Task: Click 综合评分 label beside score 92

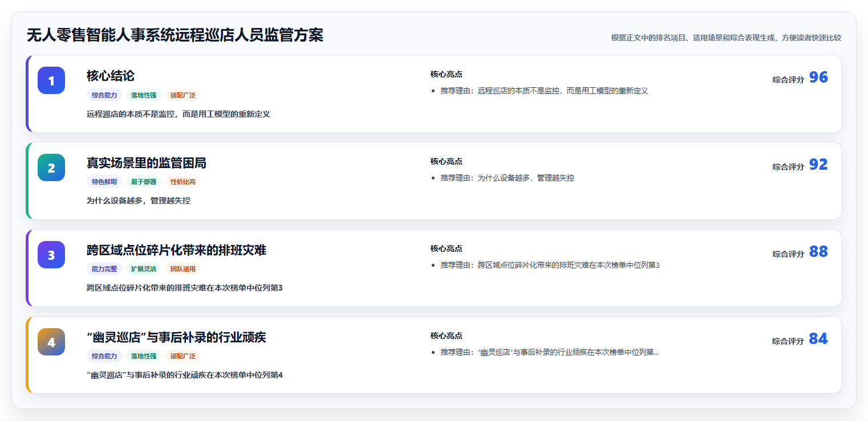Action: (788, 167)
